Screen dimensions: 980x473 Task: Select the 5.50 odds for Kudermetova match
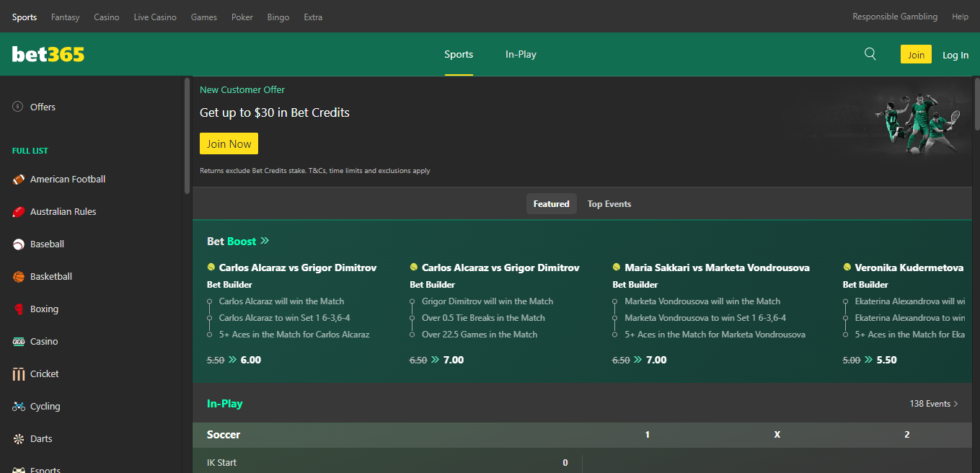pyautogui.click(x=886, y=360)
